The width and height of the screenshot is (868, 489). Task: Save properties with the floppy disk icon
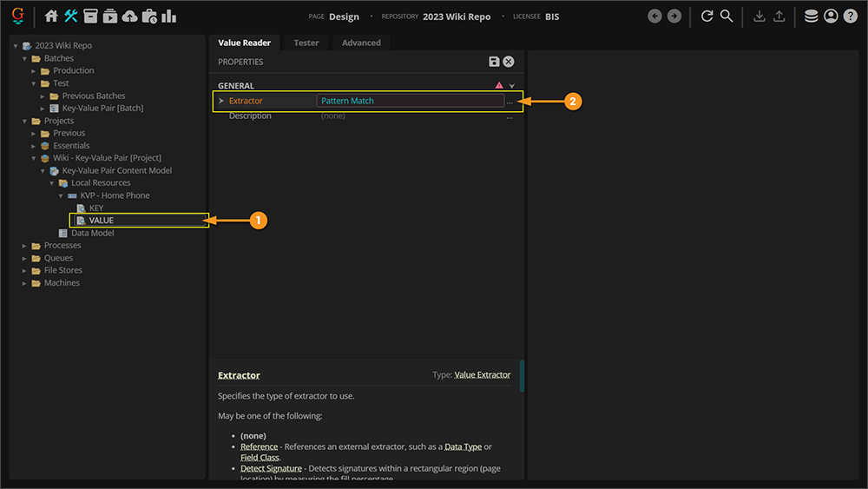pos(494,62)
